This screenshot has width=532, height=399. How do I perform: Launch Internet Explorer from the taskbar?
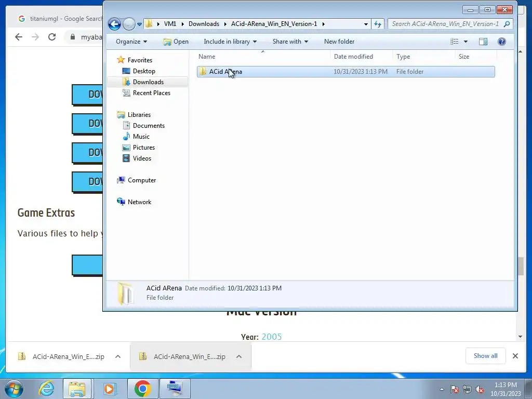tap(46, 389)
